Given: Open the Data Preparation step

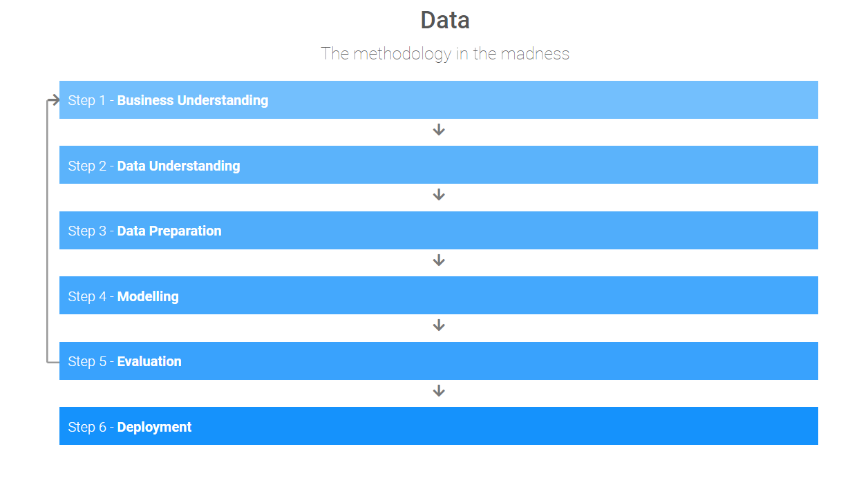Looking at the screenshot, I should click(x=439, y=231).
